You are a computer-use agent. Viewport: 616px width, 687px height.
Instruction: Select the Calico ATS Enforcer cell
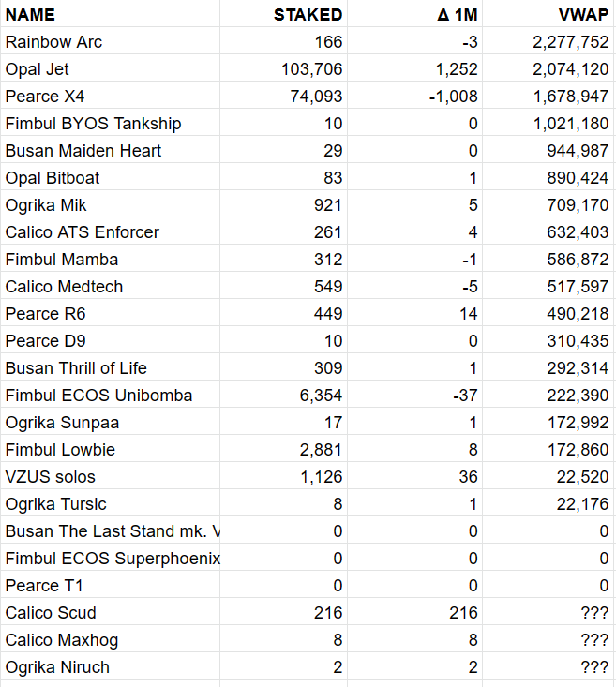point(83,232)
